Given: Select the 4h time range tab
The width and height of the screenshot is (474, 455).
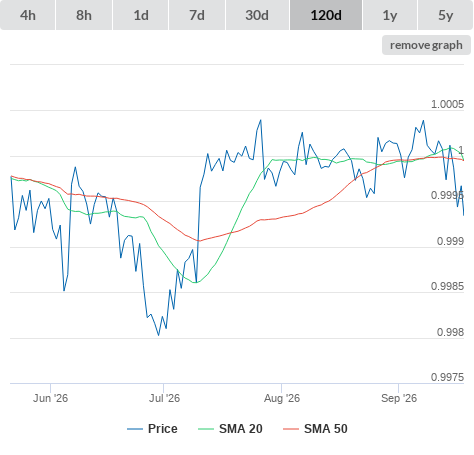Looking at the screenshot, I should point(27,15).
